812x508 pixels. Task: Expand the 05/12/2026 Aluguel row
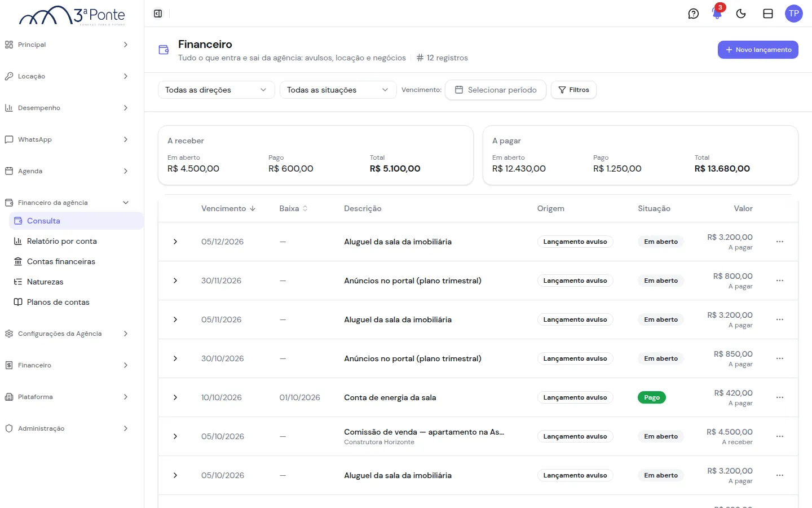click(x=175, y=242)
